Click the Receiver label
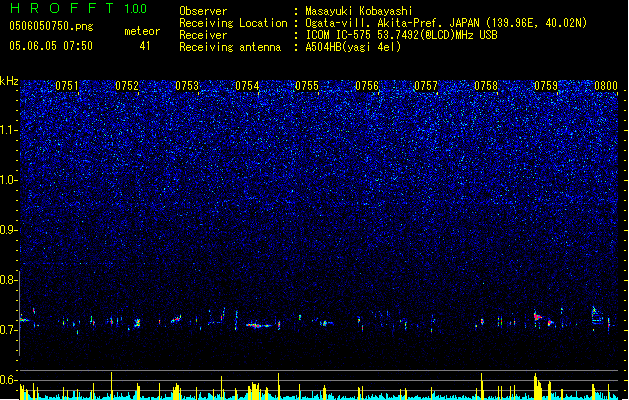 [x=203, y=35]
